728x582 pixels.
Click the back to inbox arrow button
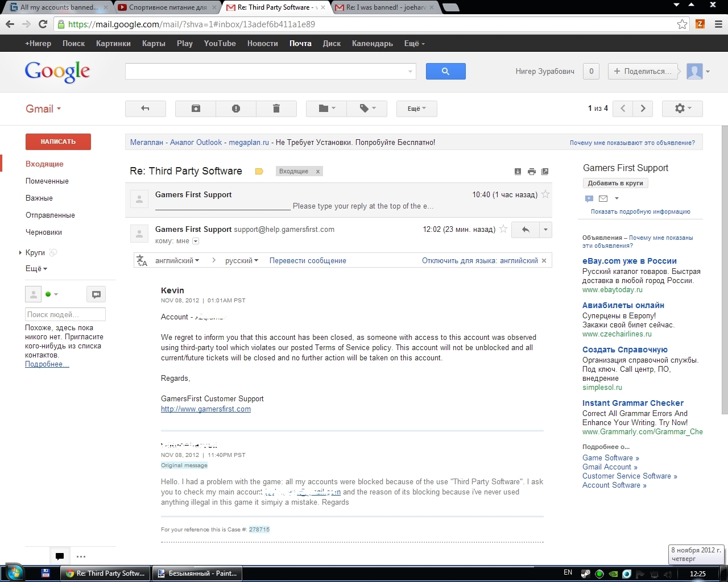click(146, 109)
